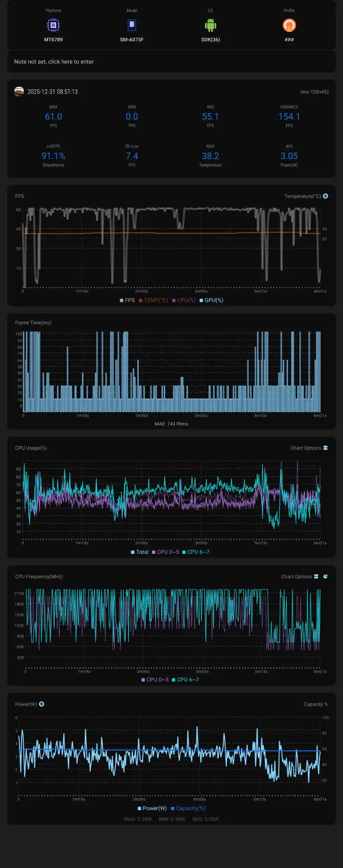
Task: Click the swap icon beside the Power(W) title
Action: [42, 704]
